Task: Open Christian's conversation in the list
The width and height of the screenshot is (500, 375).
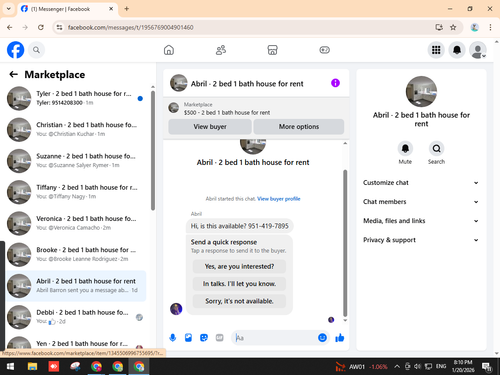Action: coord(76,129)
